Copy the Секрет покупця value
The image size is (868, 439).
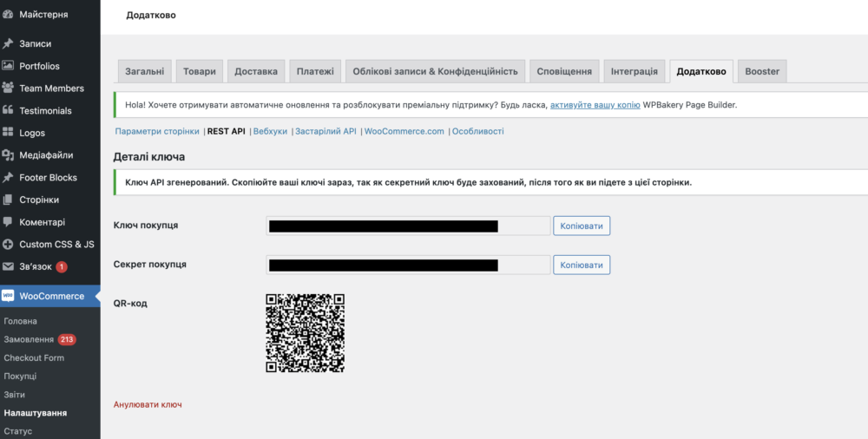582,265
